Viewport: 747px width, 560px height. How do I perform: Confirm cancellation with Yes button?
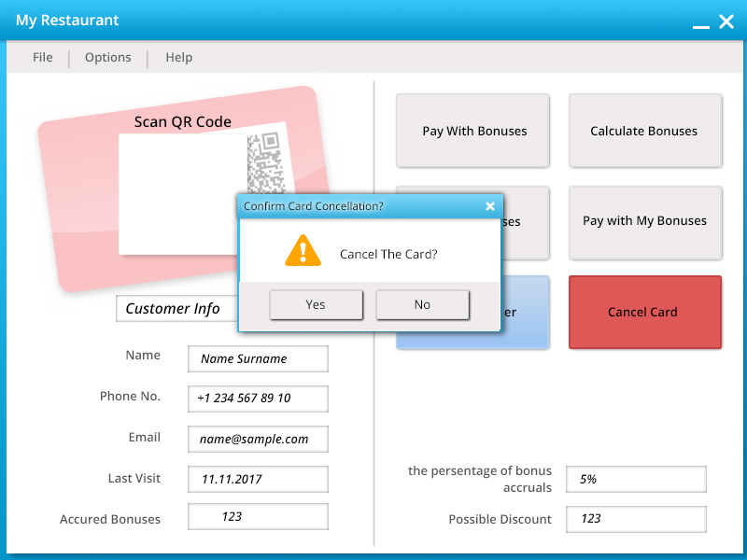[x=316, y=305]
